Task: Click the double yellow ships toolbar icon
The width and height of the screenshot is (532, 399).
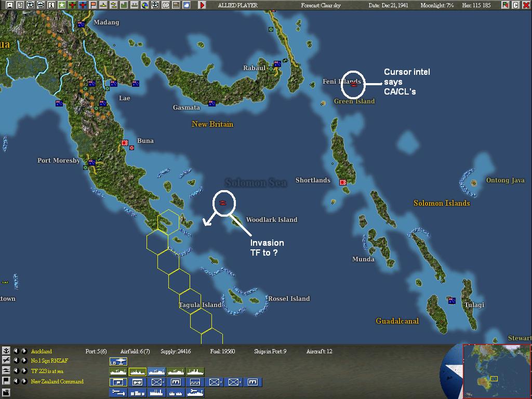Action: click(x=114, y=5)
